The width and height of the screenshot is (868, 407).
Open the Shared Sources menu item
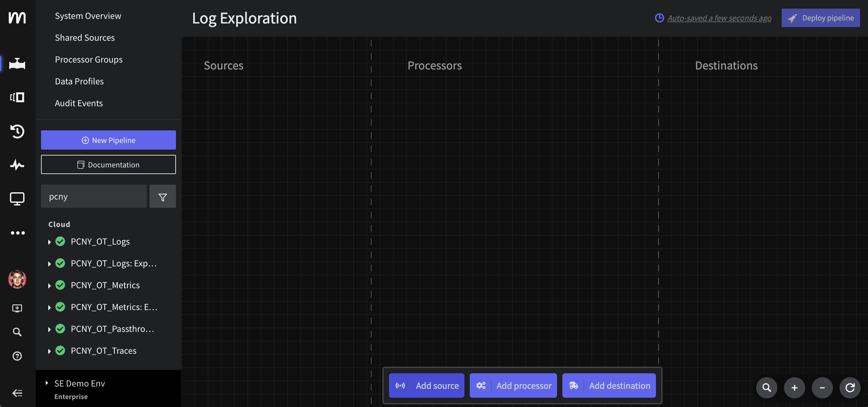85,38
